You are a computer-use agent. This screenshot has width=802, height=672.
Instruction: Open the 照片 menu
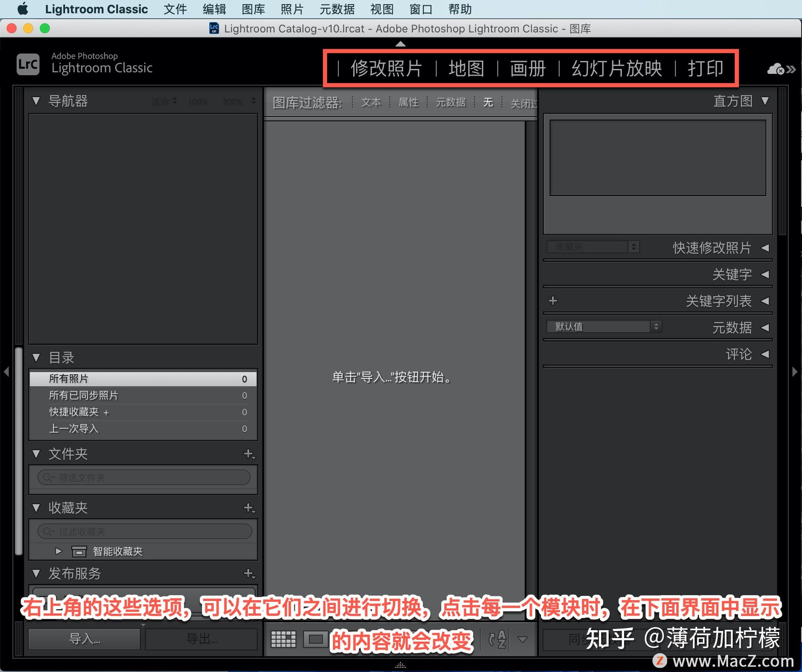pos(292,9)
